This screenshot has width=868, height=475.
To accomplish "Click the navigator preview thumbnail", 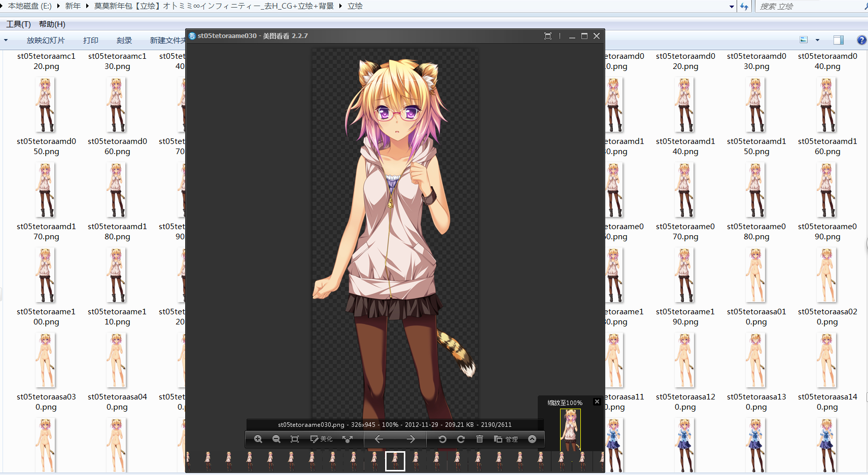I will 570,430.
